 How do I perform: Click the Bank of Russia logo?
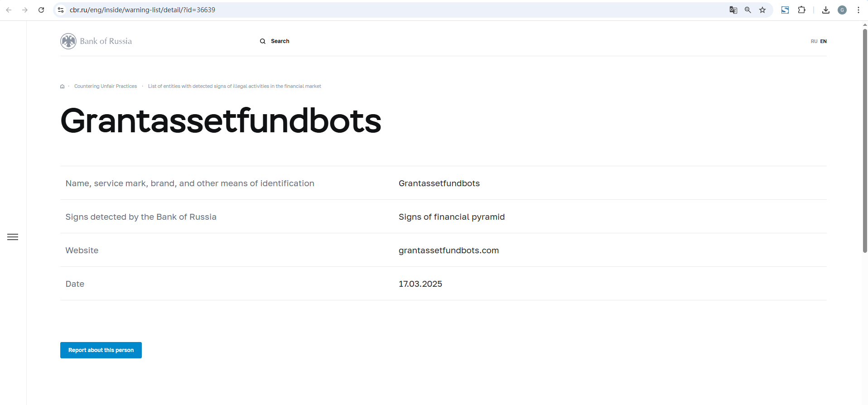pyautogui.click(x=96, y=41)
